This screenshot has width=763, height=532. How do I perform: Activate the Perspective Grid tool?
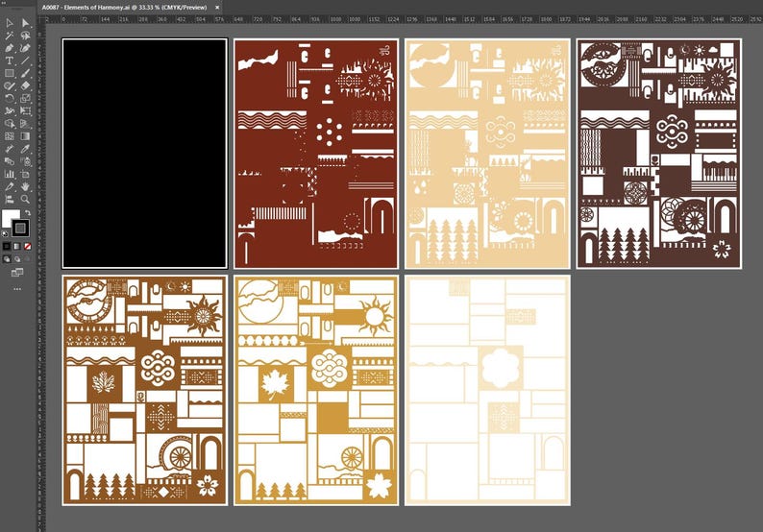click(25, 124)
